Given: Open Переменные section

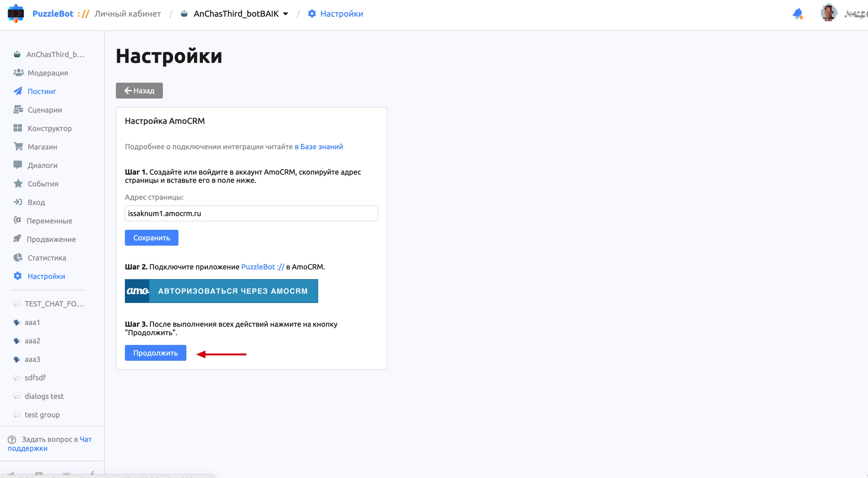Looking at the screenshot, I should (x=49, y=221).
